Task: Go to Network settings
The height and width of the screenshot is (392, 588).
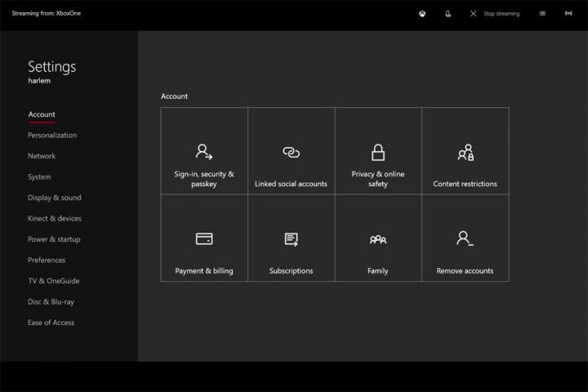Action: pyautogui.click(x=42, y=156)
